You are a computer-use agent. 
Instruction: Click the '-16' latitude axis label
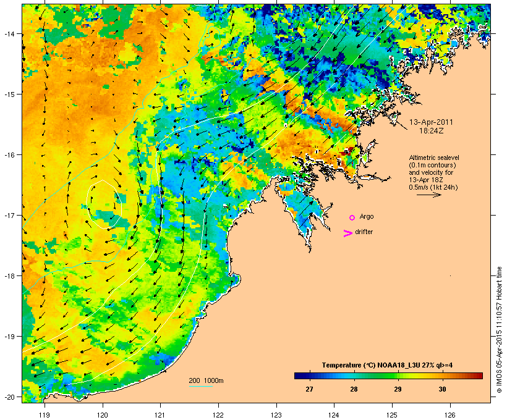9,155
